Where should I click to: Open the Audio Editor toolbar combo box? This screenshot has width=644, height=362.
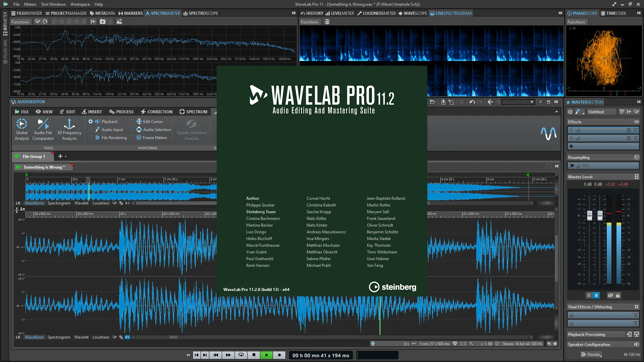[x=518, y=102]
